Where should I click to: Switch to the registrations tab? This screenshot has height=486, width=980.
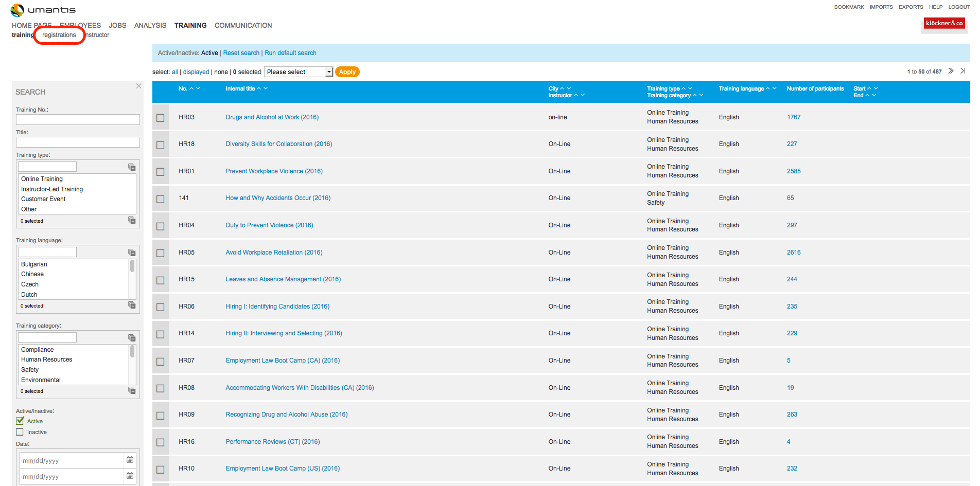pos(59,34)
